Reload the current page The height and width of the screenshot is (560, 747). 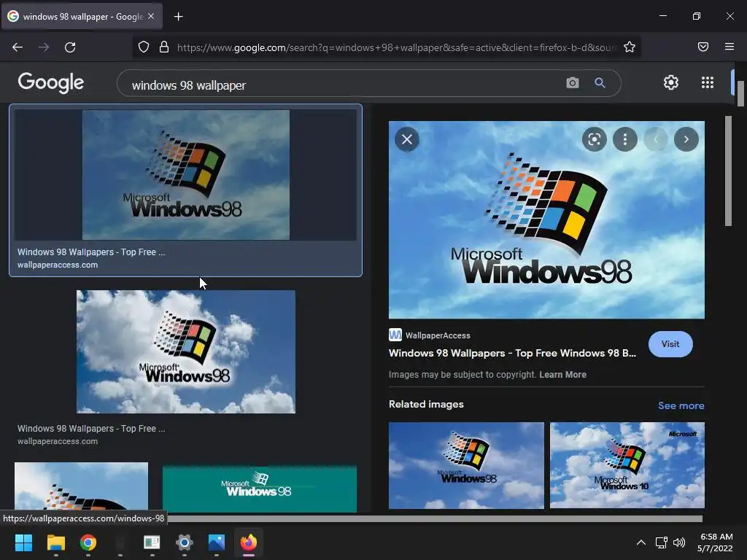(x=70, y=47)
